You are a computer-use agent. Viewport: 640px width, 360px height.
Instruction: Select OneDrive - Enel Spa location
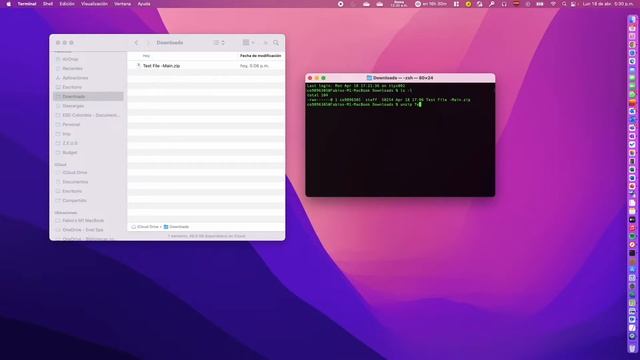tap(82, 230)
